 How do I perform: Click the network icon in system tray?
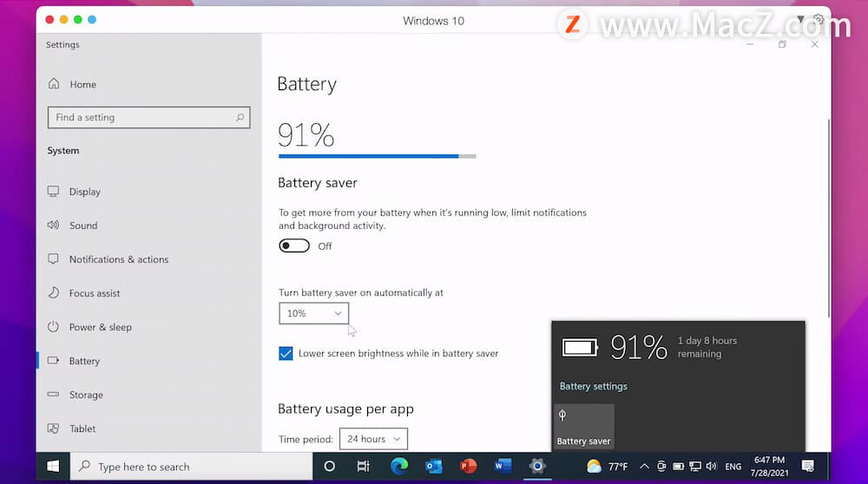pyautogui.click(x=695, y=467)
